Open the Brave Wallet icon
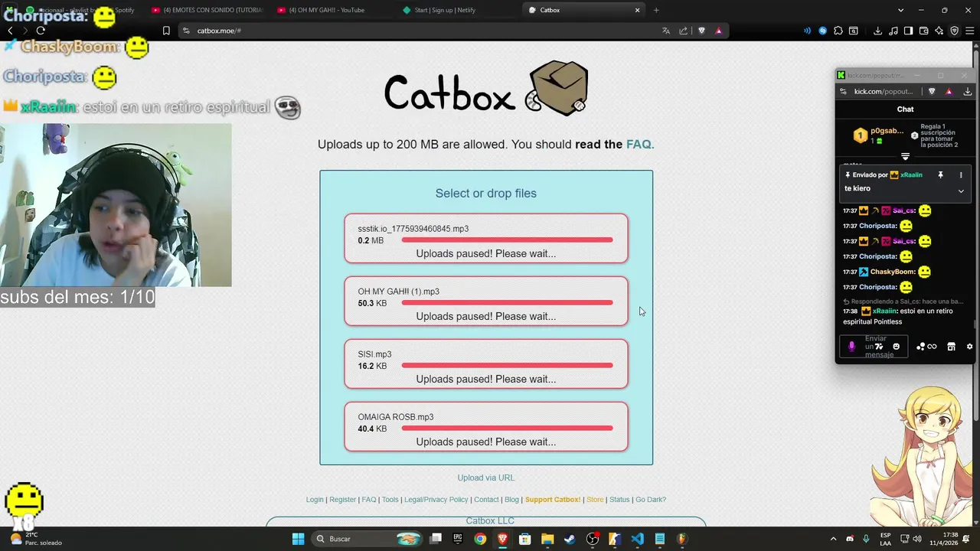The width and height of the screenshot is (980, 551). point(924,31)
